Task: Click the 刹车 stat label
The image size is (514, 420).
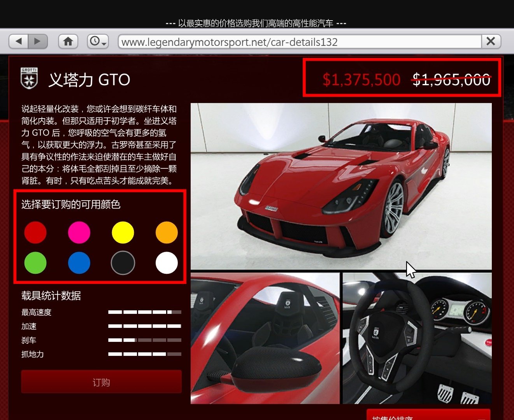Action: (x=29, y=340)
